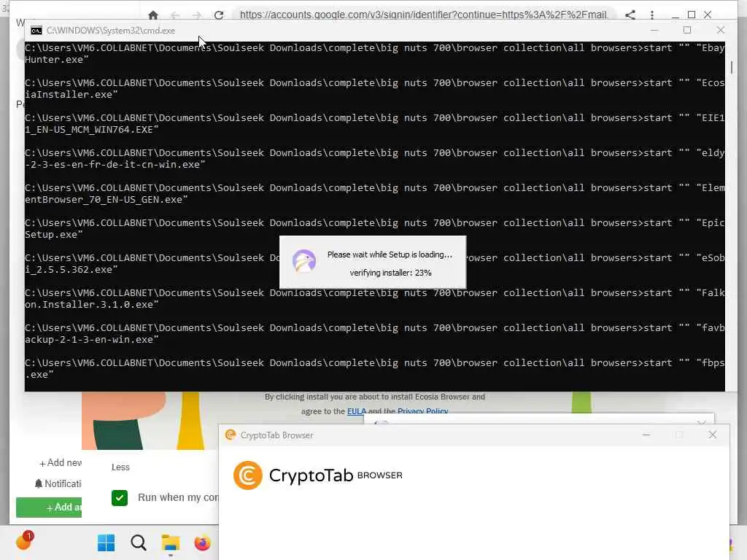Open the Windows Start menu
The height and width of the screenshot is (560, 747).
(106, 542)
